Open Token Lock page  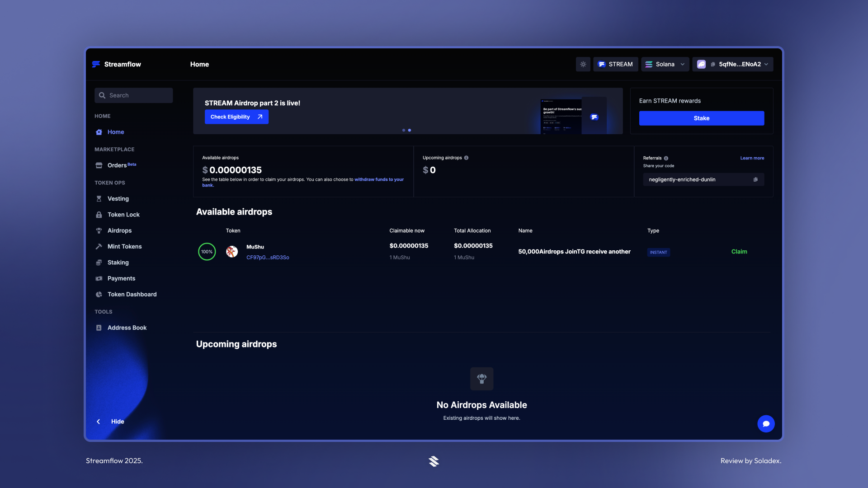click(x=123, y=215)
